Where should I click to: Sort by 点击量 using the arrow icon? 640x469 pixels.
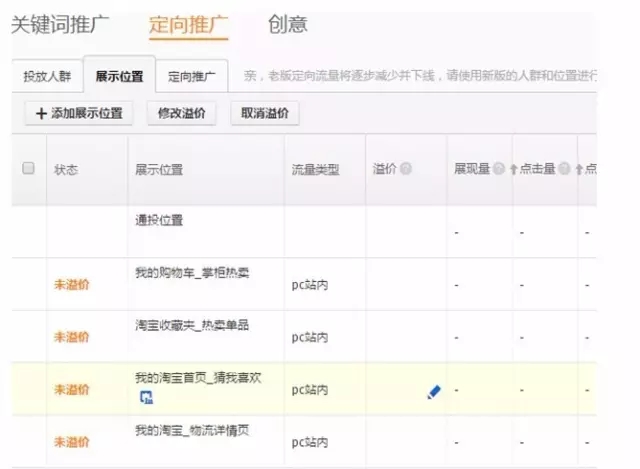(579, 169)
